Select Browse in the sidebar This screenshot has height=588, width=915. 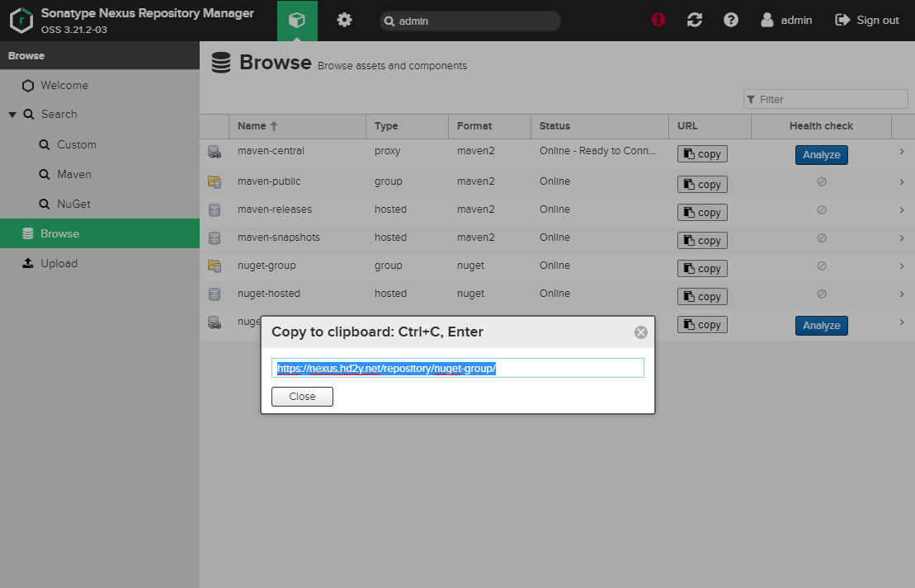point(100,233)
